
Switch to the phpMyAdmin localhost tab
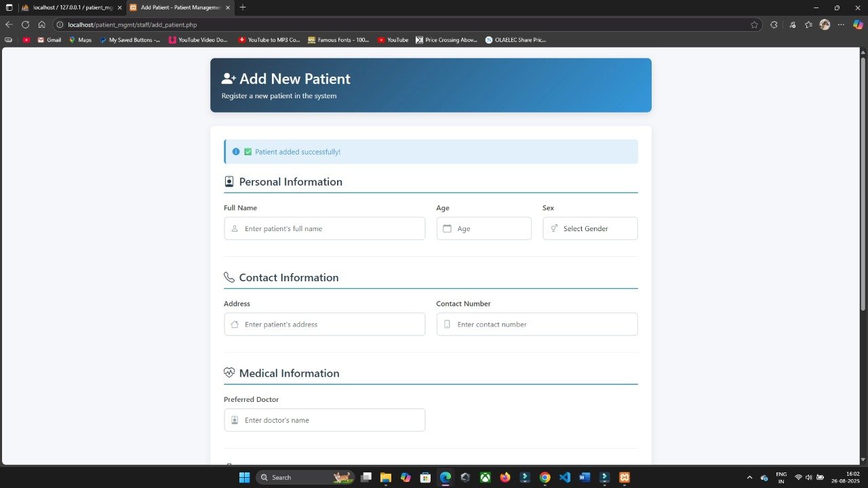tap(66, 7)
